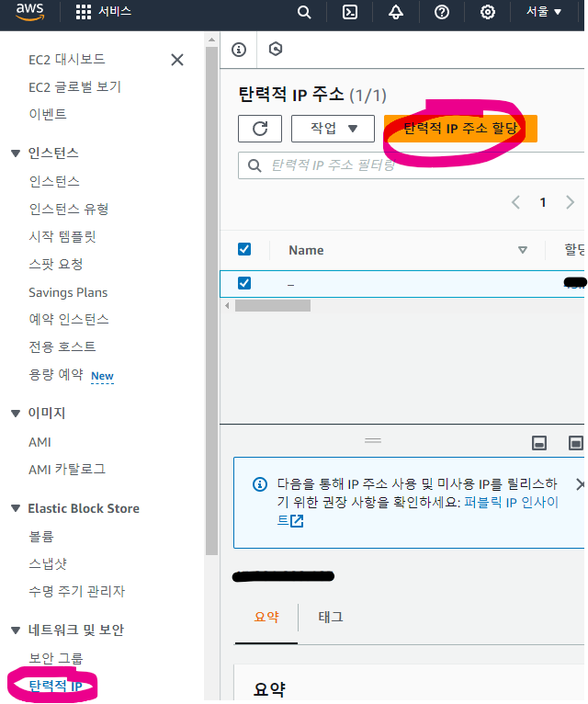Image resolution: width=588 pixels, height=704 pixels.
Task: Close the EC2 navigation sidebar
Action: point(177,60)
